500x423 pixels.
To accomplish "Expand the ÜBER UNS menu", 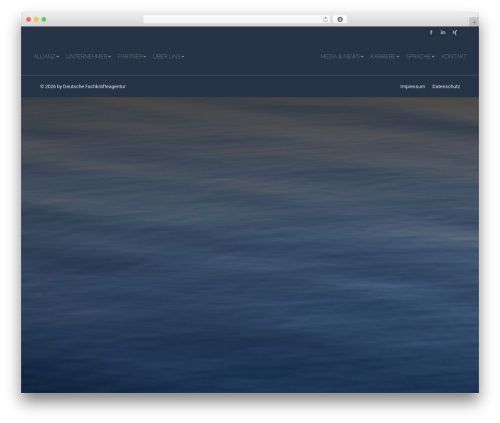I will [168, 57].
